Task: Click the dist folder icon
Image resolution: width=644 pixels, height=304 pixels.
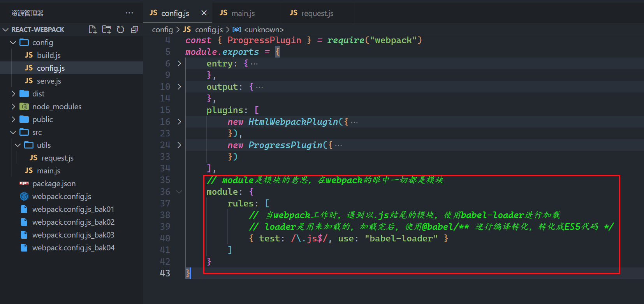Action: 24,94
